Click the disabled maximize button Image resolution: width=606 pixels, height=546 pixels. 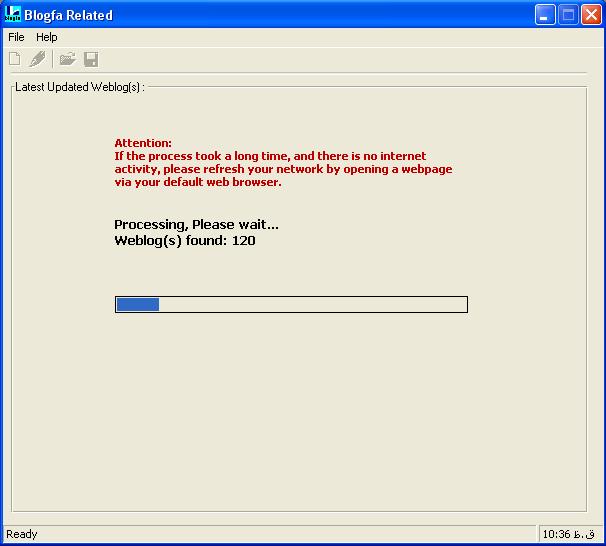coord(568,15)
